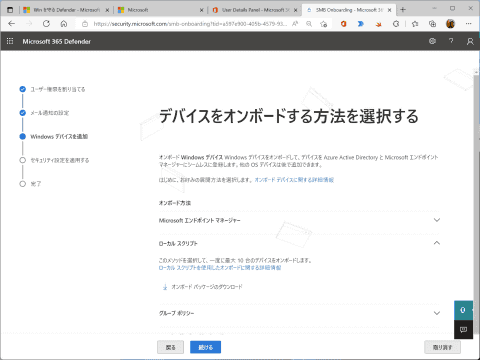Open the blue arrow extension icon
Image resolution: width=480 pixels, height=360 pixels.
coord(361,24)
